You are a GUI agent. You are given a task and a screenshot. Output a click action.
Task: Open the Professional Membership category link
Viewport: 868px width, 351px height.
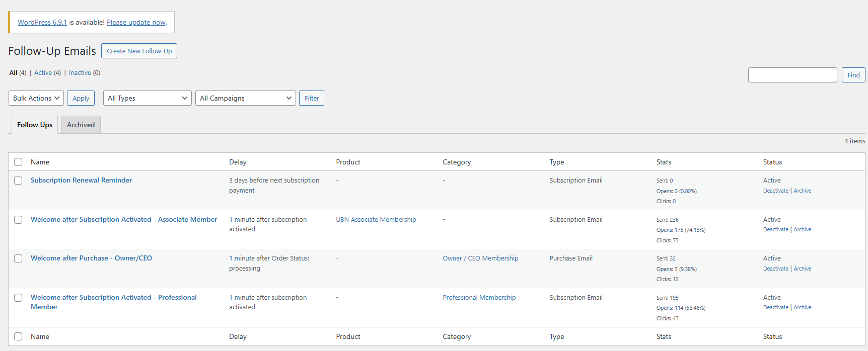click(479, 298)
